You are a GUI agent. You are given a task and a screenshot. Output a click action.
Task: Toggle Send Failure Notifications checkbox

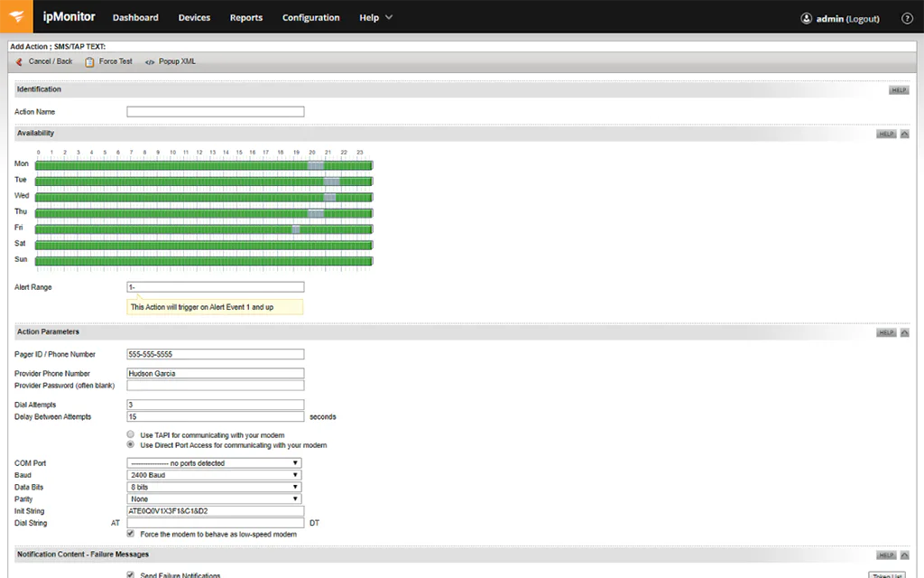click(130, 574)
